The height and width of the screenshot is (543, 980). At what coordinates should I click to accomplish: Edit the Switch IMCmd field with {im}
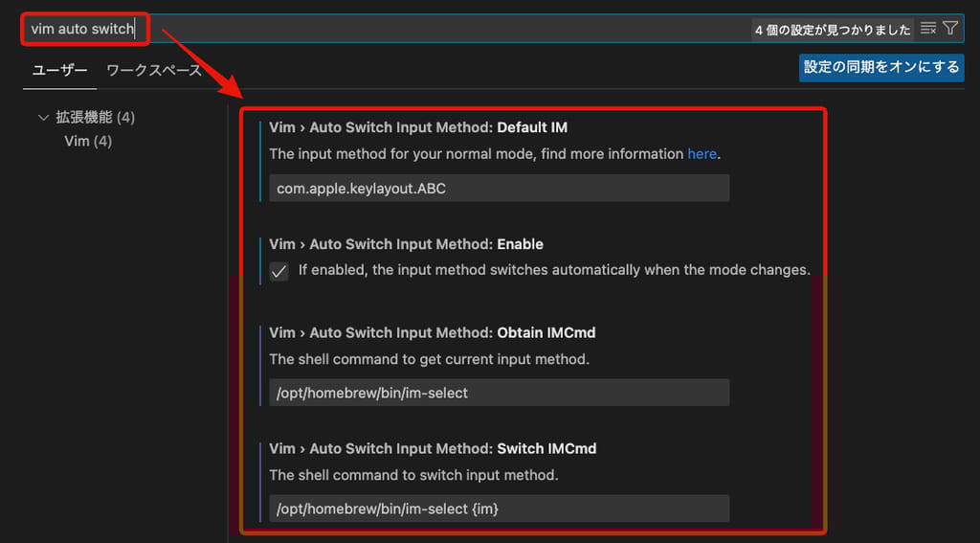(499, 509)
